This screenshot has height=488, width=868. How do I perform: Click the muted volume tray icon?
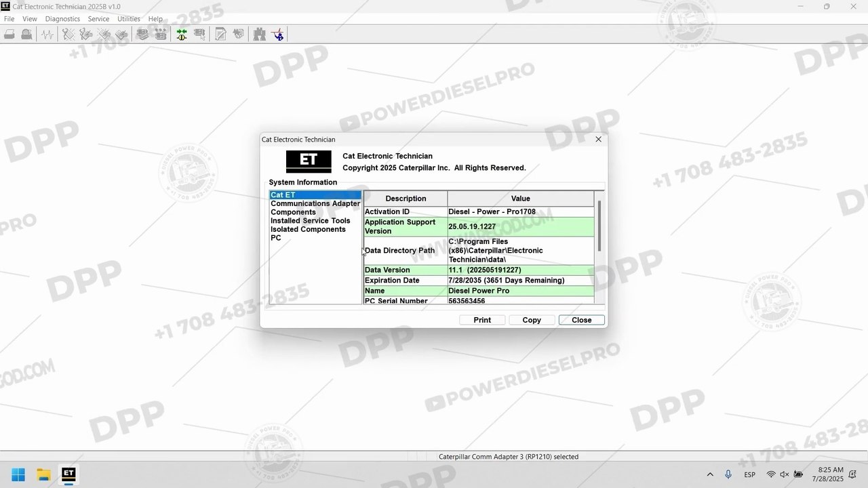(x=785, y=474)
